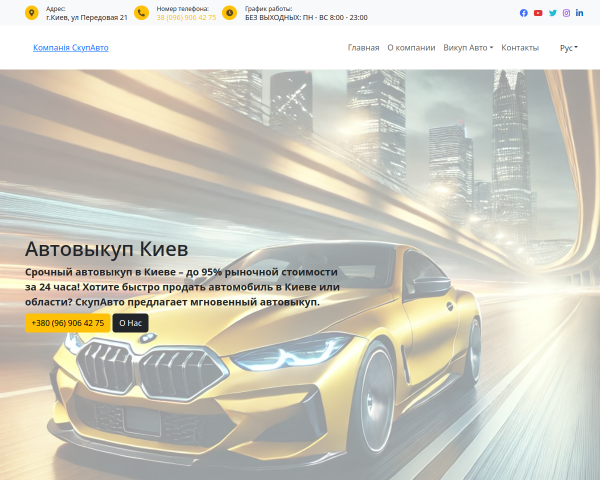Screen dimensions: 600x480
Task: Click the dark О Нас button
Action: (x=130, y=323)
